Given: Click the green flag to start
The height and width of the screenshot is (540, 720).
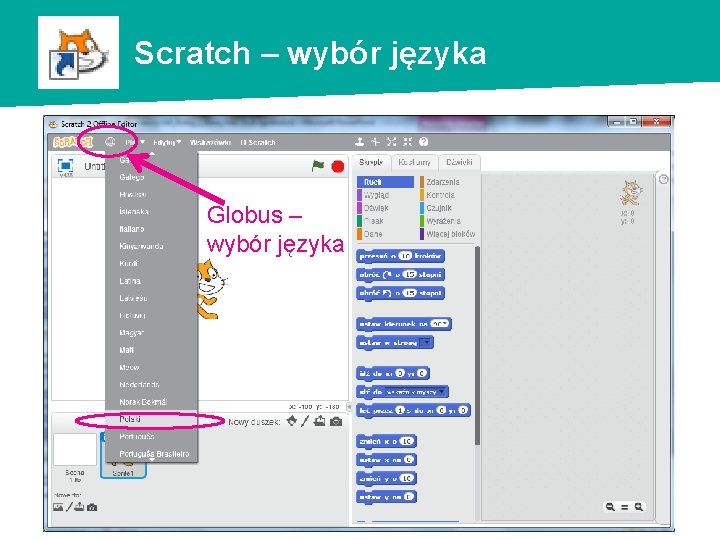Looking at the screenshot, I should coord(318,165).
